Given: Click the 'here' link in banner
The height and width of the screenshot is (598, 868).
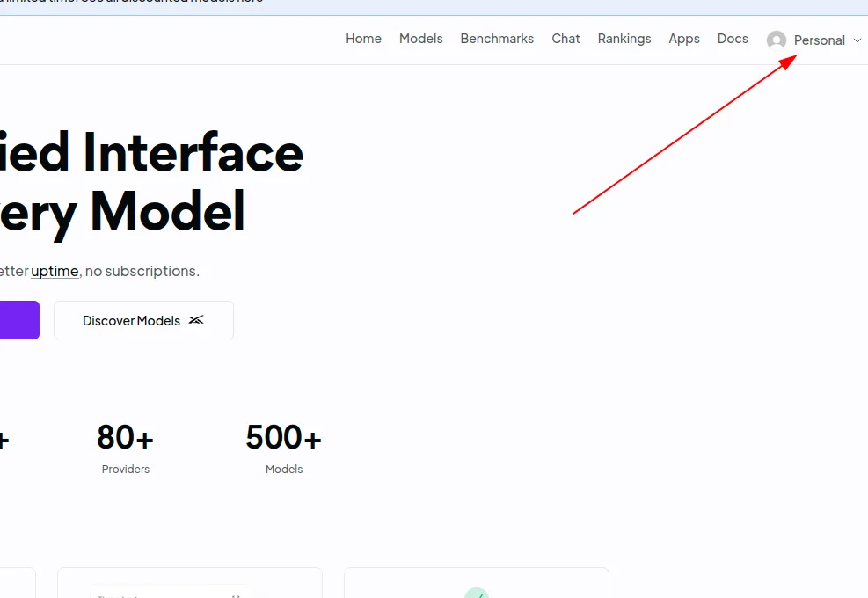Looking at the screenshot, I should click(250, 2).
